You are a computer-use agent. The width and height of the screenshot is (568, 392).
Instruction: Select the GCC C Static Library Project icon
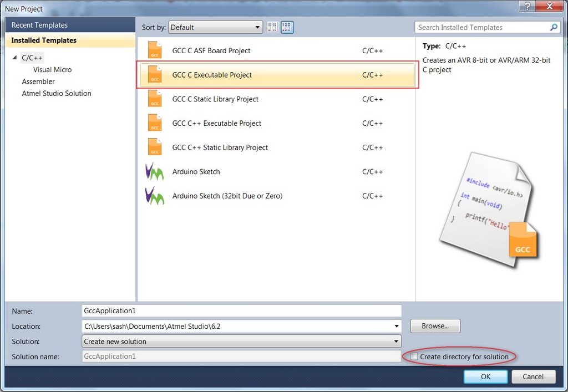155,99
